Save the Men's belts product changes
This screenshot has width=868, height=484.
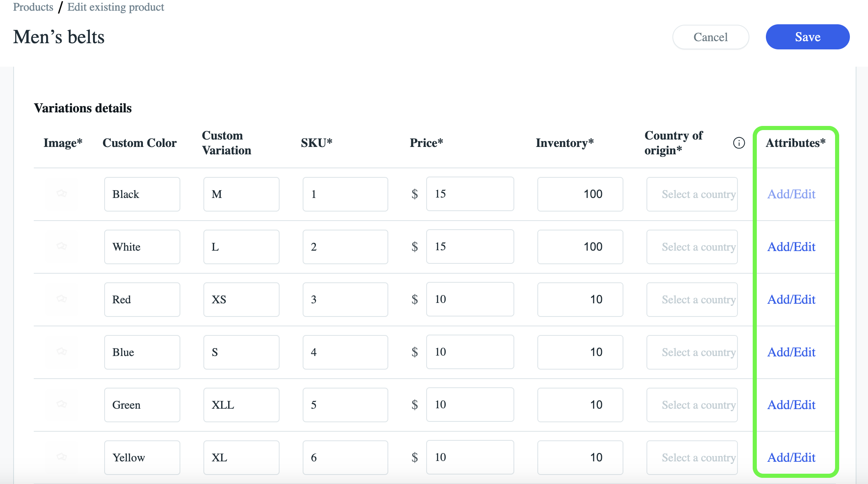pos(807,37)
